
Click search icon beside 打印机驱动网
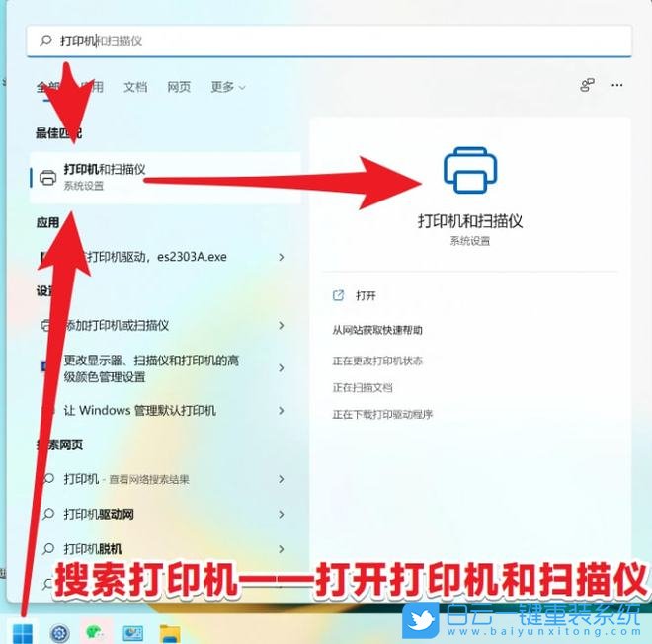48,514
